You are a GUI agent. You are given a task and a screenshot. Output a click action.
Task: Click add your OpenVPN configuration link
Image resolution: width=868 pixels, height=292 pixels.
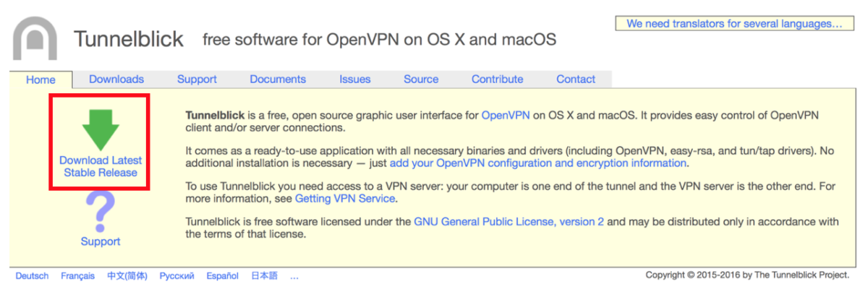537,163
